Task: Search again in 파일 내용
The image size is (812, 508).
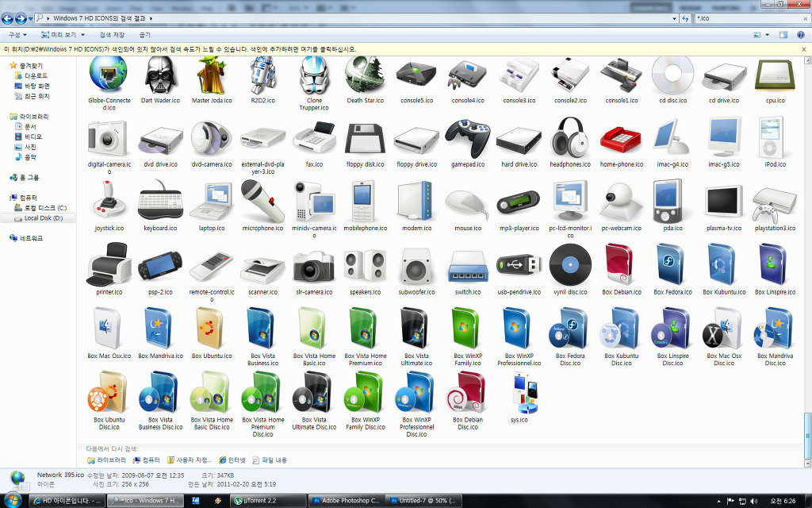Action: coord(270,460)
